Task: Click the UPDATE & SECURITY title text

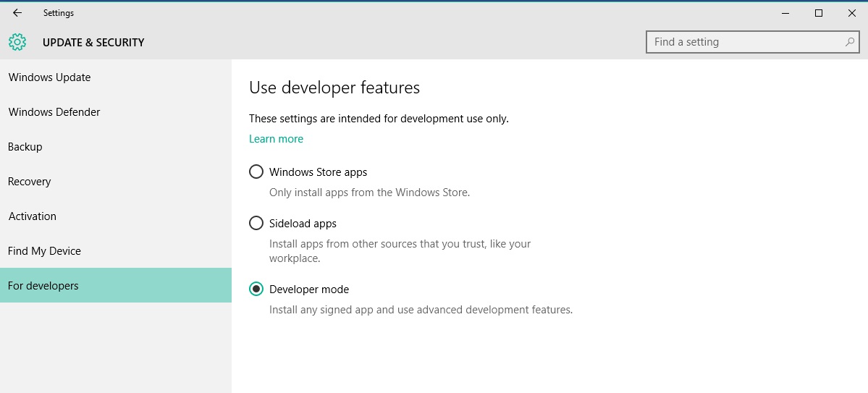Action: pos(93,43)
